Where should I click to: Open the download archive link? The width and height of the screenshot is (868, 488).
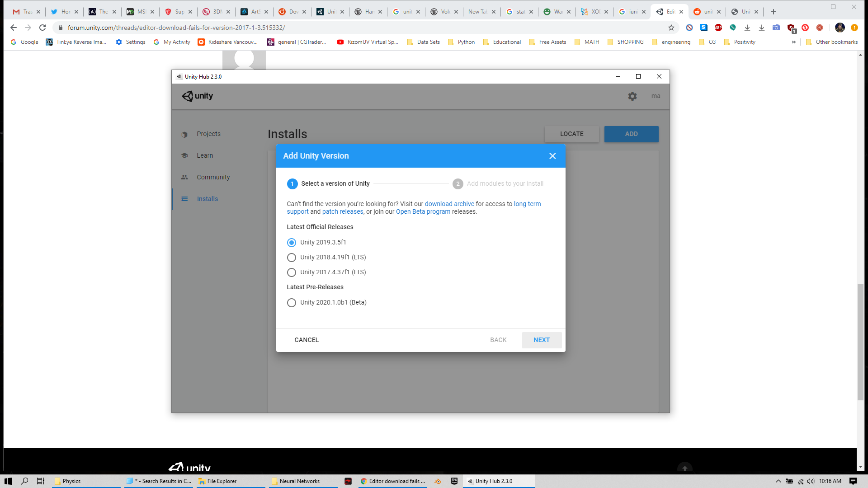[x=449, y=204]
